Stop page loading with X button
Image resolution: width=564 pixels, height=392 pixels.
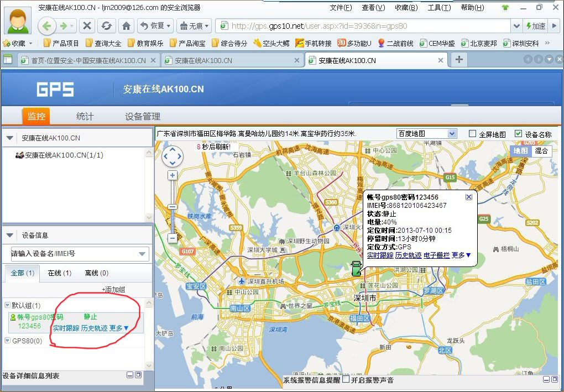coord(87,26)
